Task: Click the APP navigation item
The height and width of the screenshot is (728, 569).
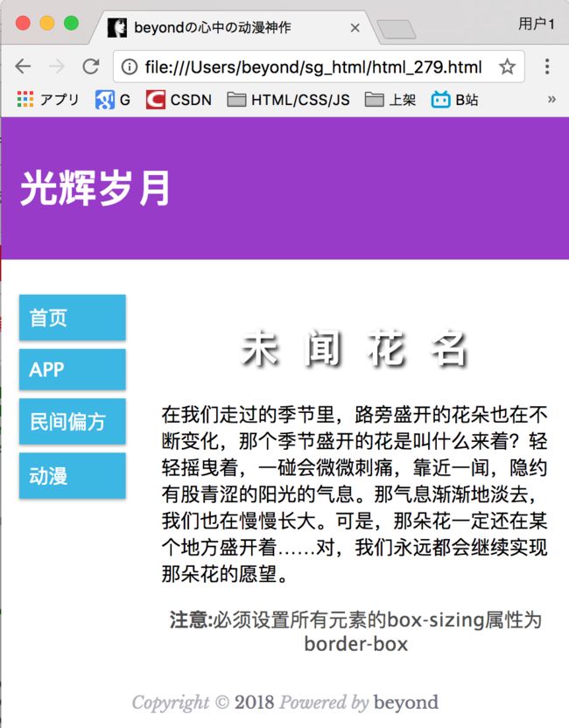Action: (73, 369)
